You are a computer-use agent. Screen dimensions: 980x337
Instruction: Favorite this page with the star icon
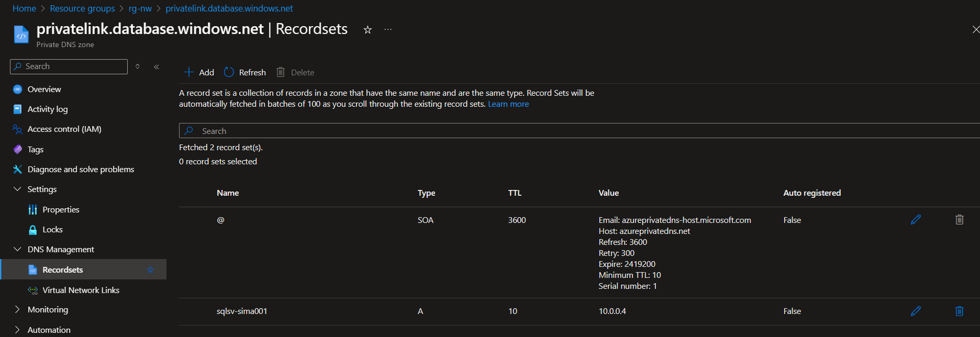tap(367, 30)
